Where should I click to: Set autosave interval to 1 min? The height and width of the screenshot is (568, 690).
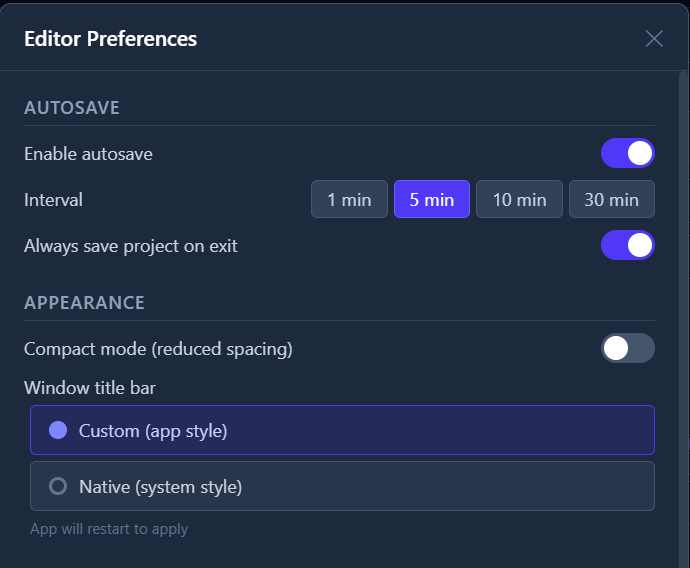point(349,199)
